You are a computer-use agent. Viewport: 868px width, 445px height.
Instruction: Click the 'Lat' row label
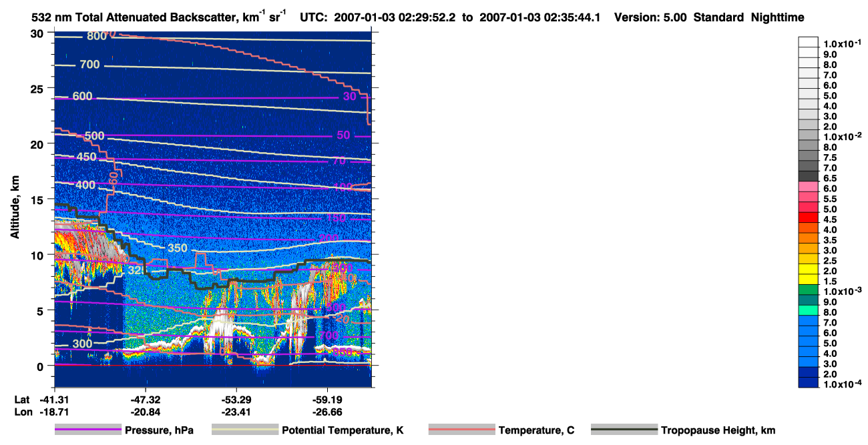pyautogui.click(x=22, y=400)
